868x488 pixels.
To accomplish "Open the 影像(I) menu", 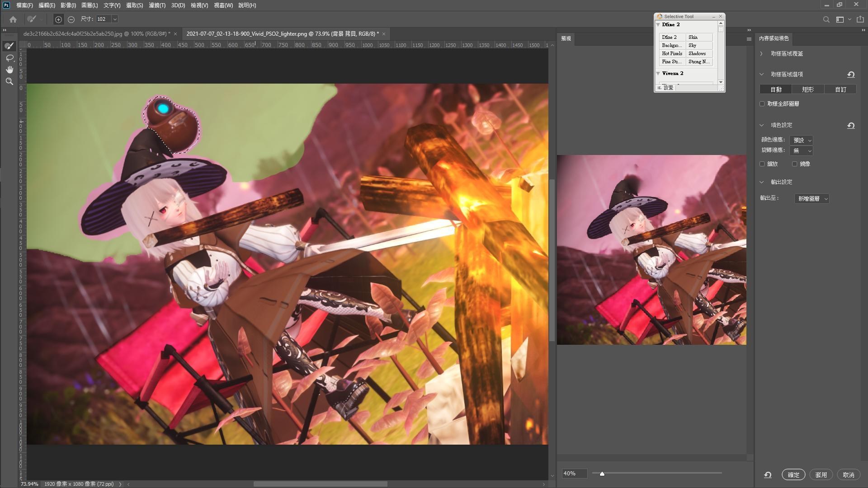I will 68,5.
